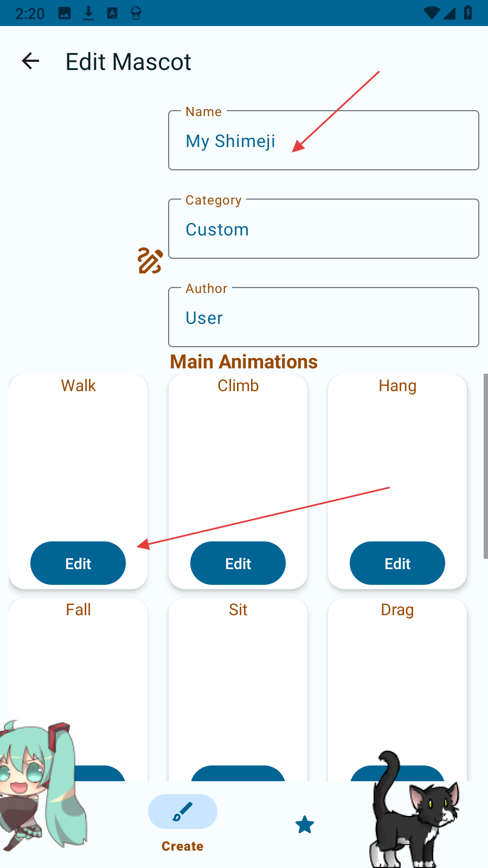Click the Category field "Custom"
Image resolution: width=488 pixels, height=868 pixels.
tap(323, 229)
